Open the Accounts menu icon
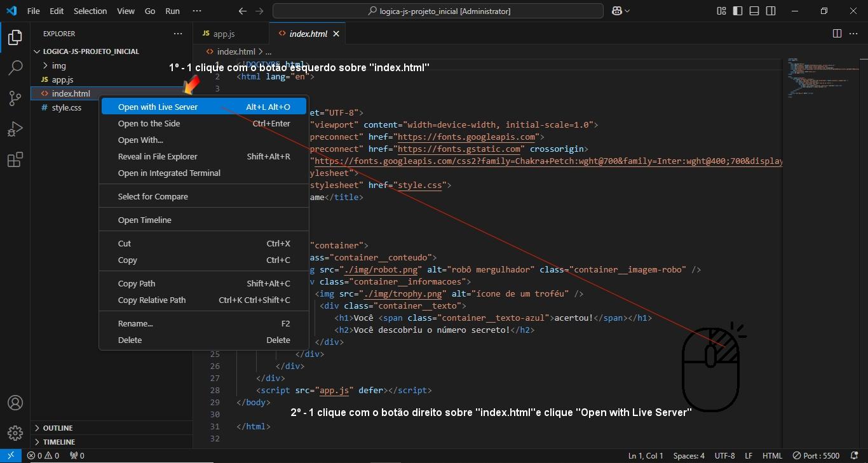The height and width of the screenshot is (463, 868). (x=15, y=403)
